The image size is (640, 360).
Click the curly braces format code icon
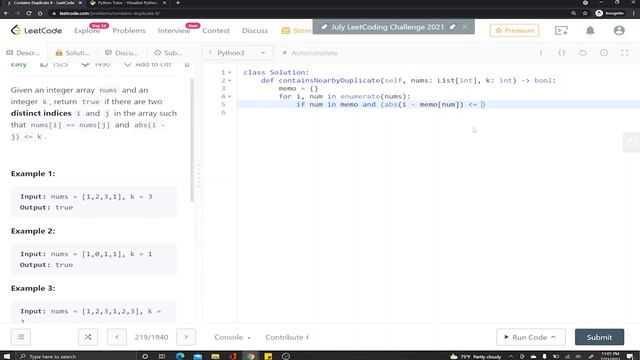click(562, 53)
